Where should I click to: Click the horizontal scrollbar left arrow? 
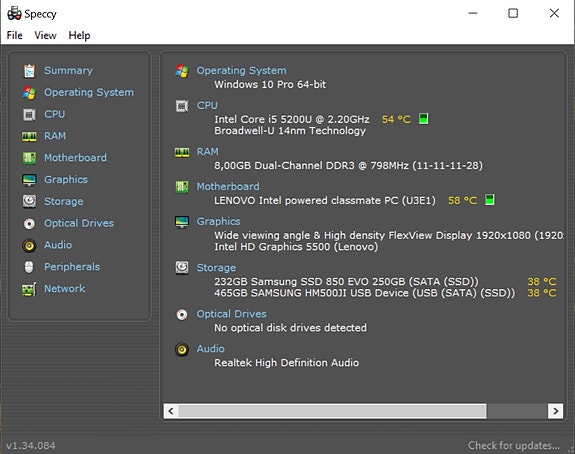[x=171, y=411]
